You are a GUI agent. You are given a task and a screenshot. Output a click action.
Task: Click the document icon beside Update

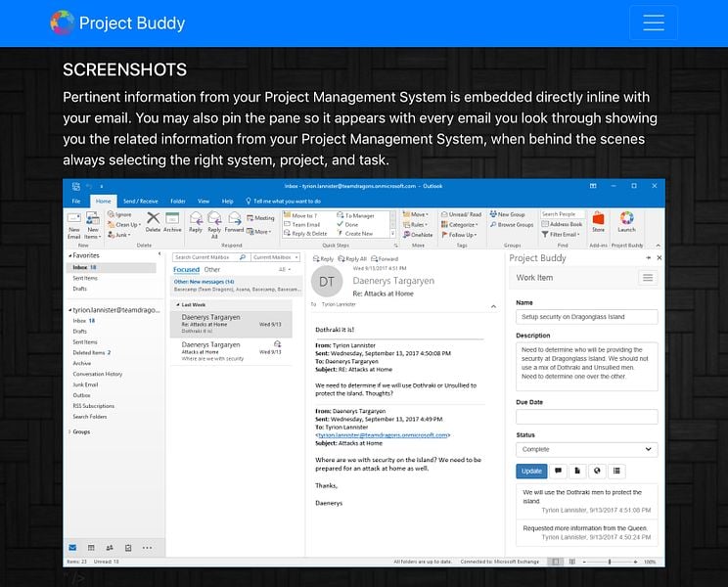577,471
